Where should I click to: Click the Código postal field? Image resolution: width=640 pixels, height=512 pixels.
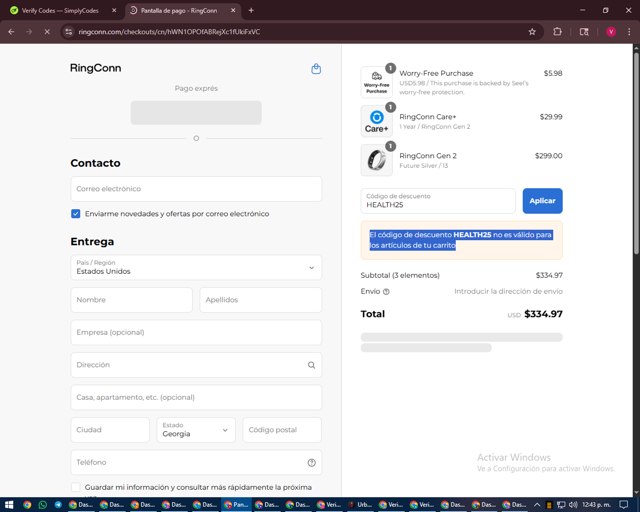tap(282, 430)
